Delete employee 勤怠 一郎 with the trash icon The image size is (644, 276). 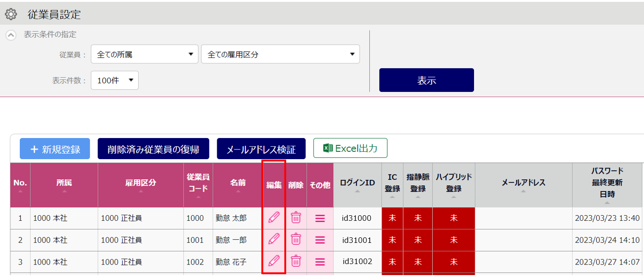(x=296, y=240)
